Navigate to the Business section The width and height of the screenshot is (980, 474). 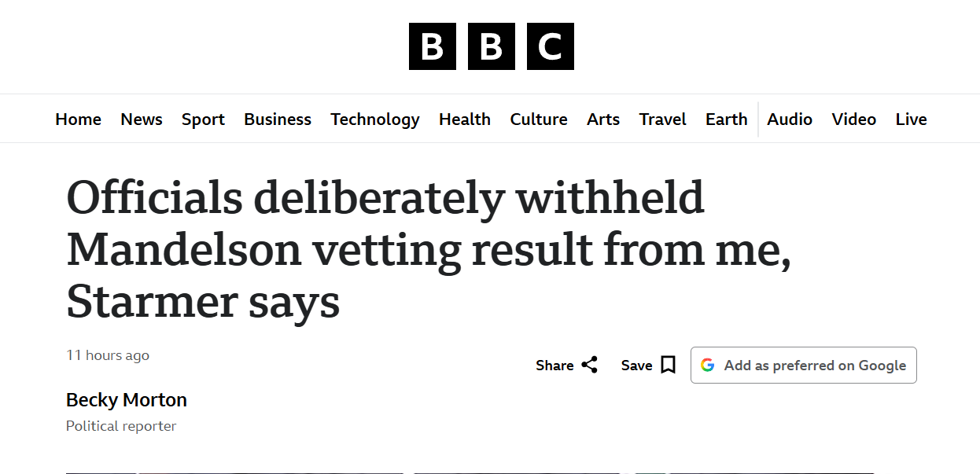(x=278, y=119)
